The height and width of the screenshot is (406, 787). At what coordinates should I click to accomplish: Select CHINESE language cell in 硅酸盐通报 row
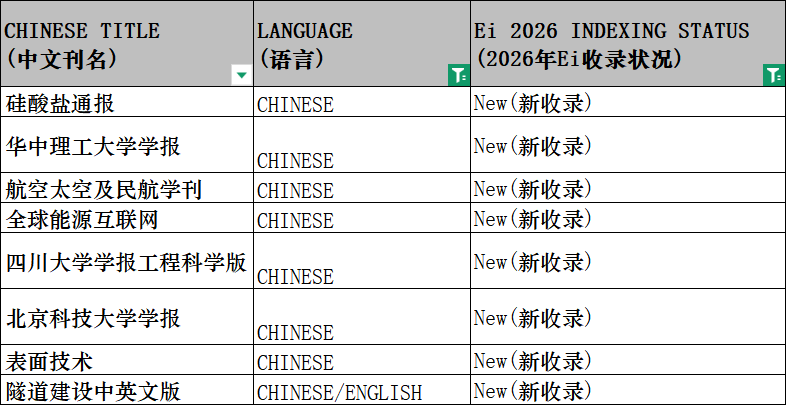point(362,102)
